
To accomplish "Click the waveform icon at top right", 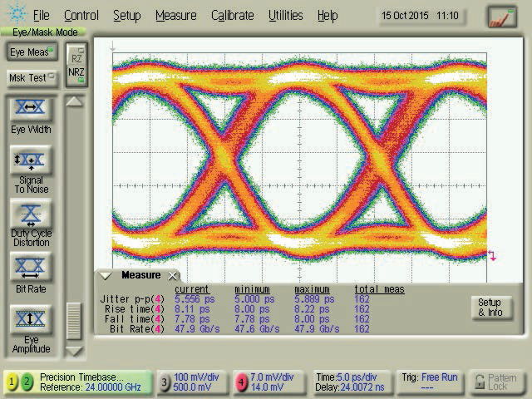I will point(502,16).
